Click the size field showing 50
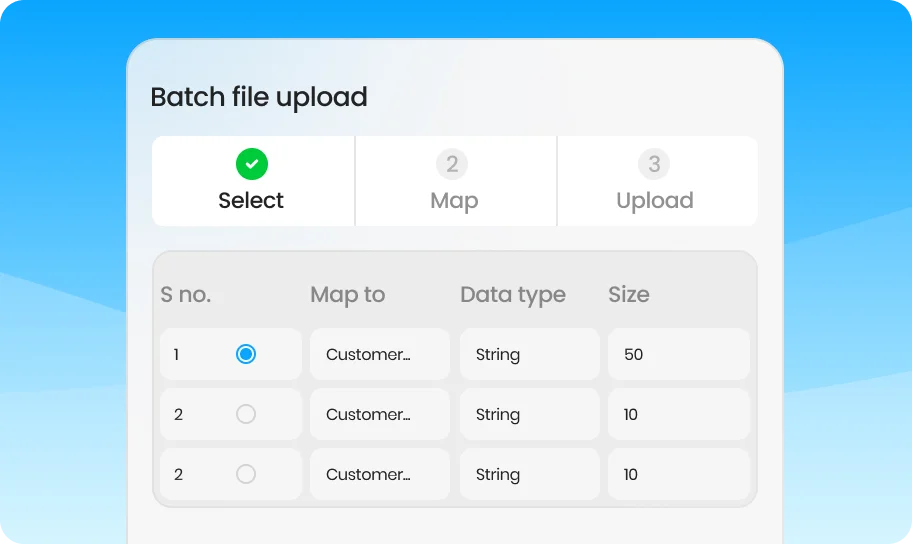 (679, 354)
